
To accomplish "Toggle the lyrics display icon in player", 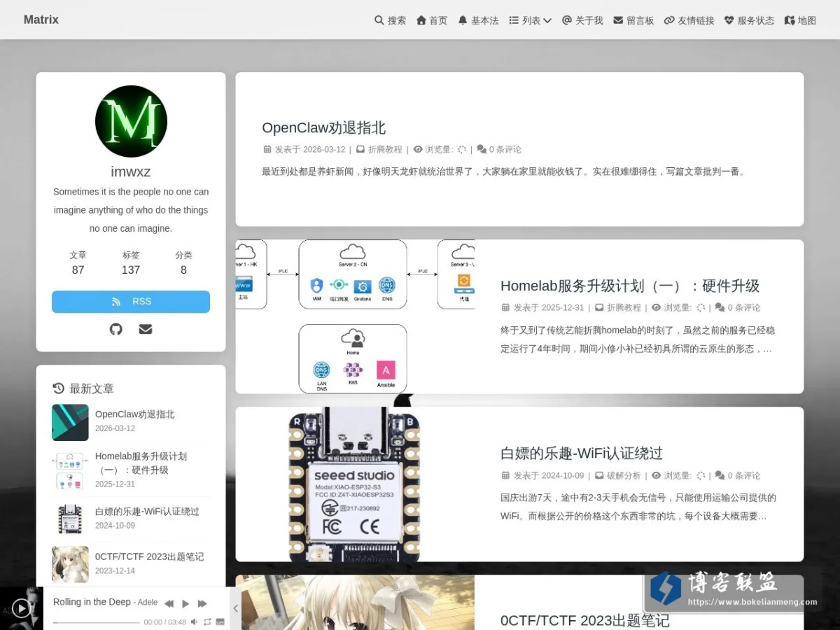I will (x=220, y=622).
